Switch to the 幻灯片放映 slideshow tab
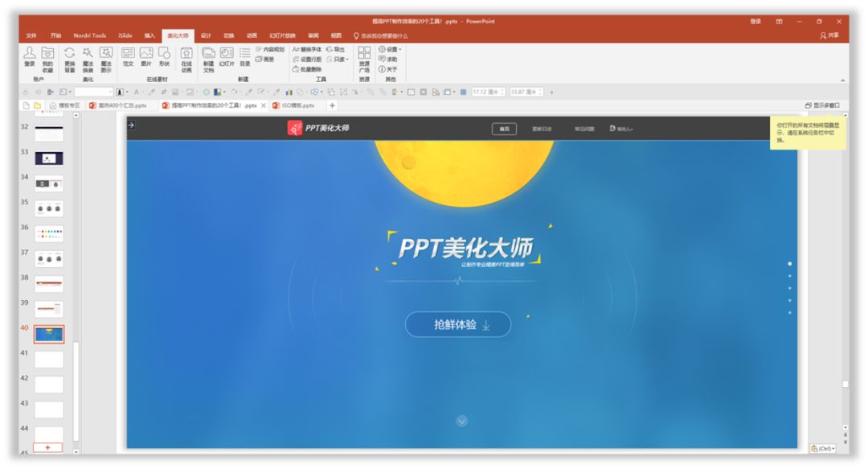Image resolution: width=868 pixels, height=469 pixels. pyautogui.click(x=282, y=35)
